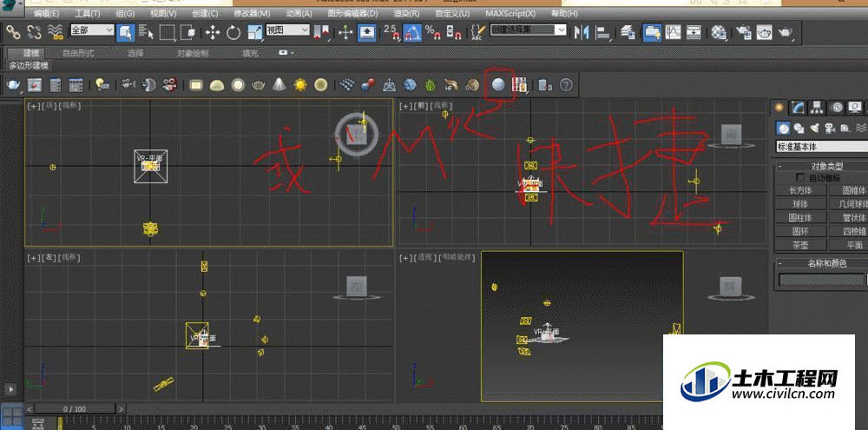The image size is (868, 430).
Task: Open 编辑(E) menu
Action: click(47, 13)
